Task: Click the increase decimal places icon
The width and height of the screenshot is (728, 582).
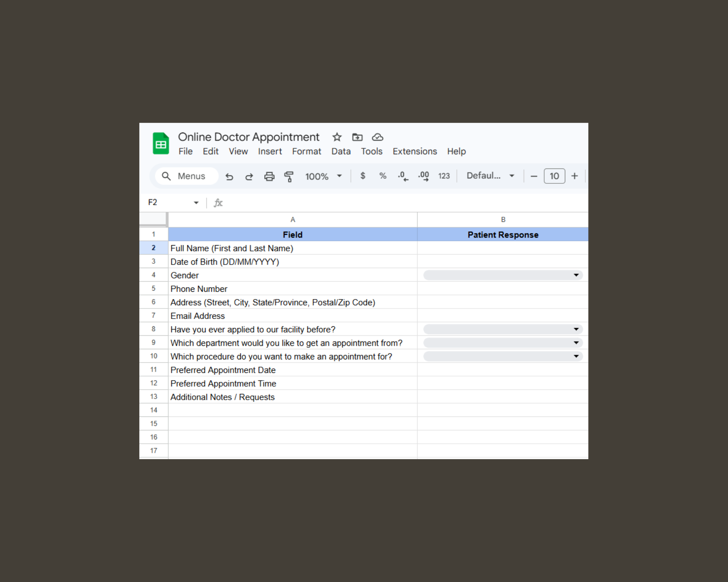Action: 423,176
